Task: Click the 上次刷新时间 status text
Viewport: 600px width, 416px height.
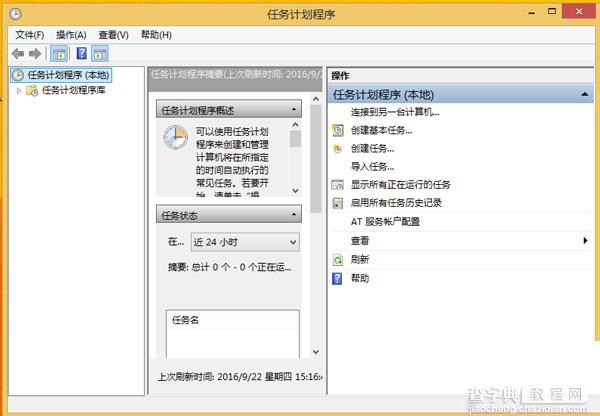Action: [240, 377]
